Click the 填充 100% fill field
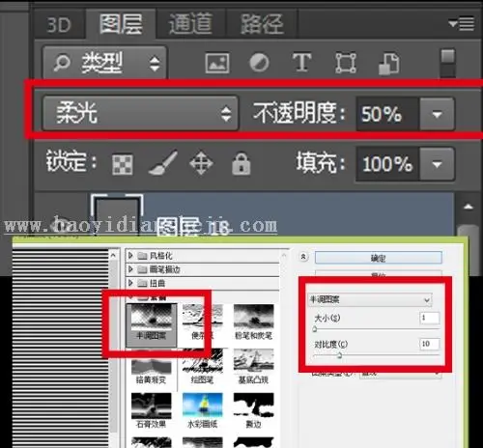This screenshot has width=483, height=448. click(x=387, y=164)
